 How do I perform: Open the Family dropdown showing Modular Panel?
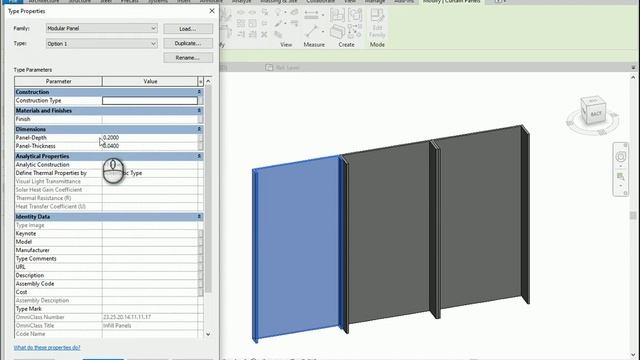click(x=102, y=28)
